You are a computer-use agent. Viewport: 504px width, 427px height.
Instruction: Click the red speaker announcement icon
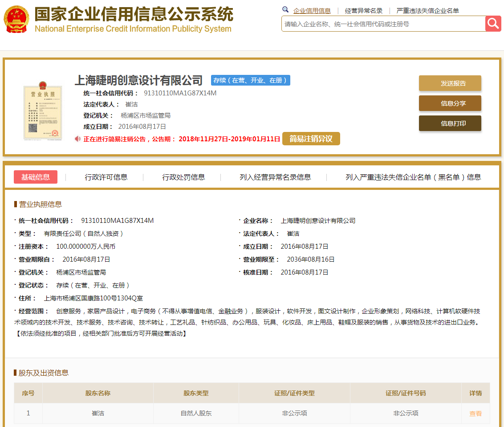(78, 139)
